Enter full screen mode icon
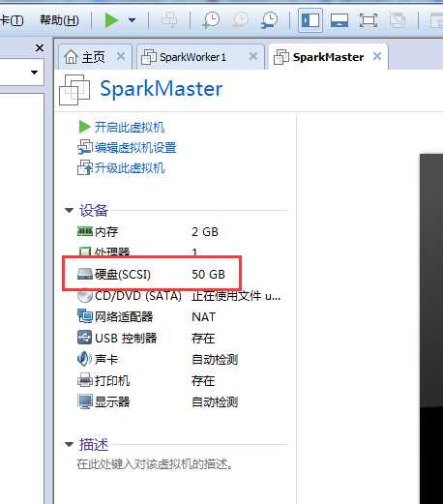 pos(369,20)
